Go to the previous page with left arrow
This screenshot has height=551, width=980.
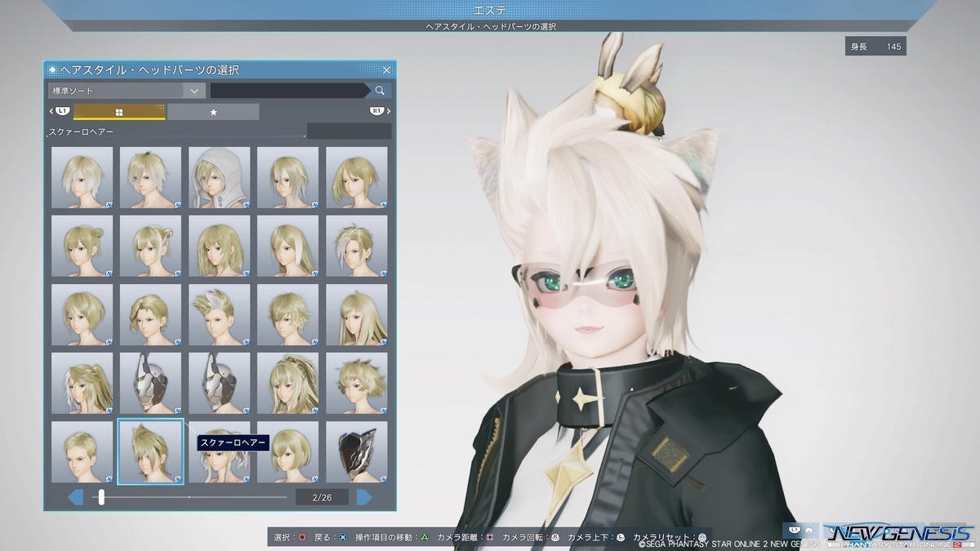[x=75, y=496]
